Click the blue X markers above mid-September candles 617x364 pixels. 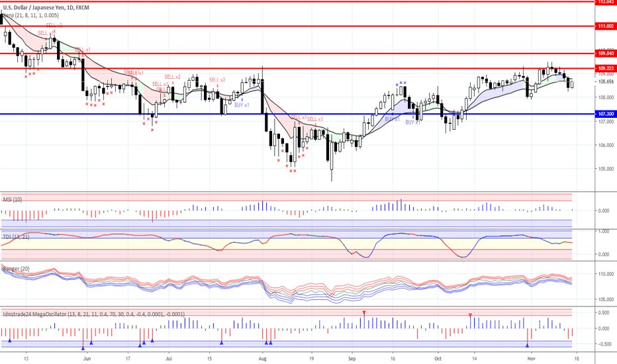[401, 83]
